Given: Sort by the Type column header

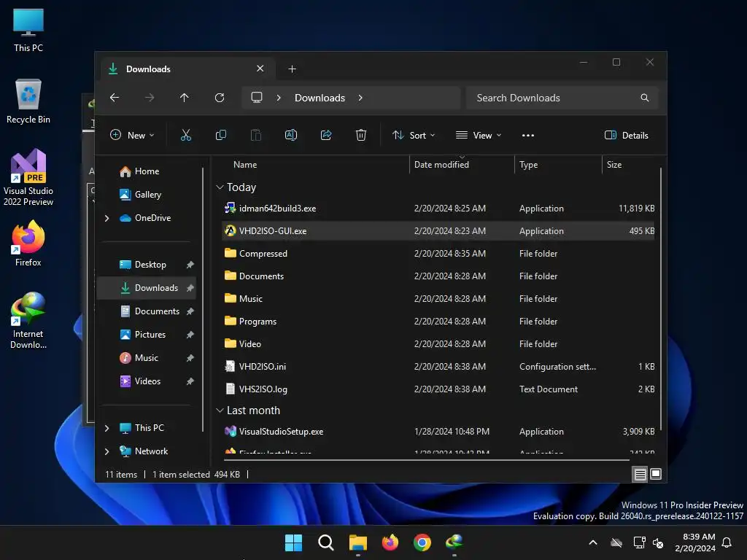Looking at the screenshot, I should point(528,164).
